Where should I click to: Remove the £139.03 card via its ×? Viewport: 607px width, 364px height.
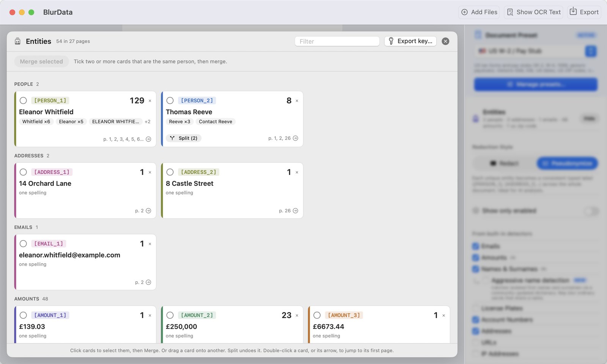pyautogui.click(x=150, y=315)
